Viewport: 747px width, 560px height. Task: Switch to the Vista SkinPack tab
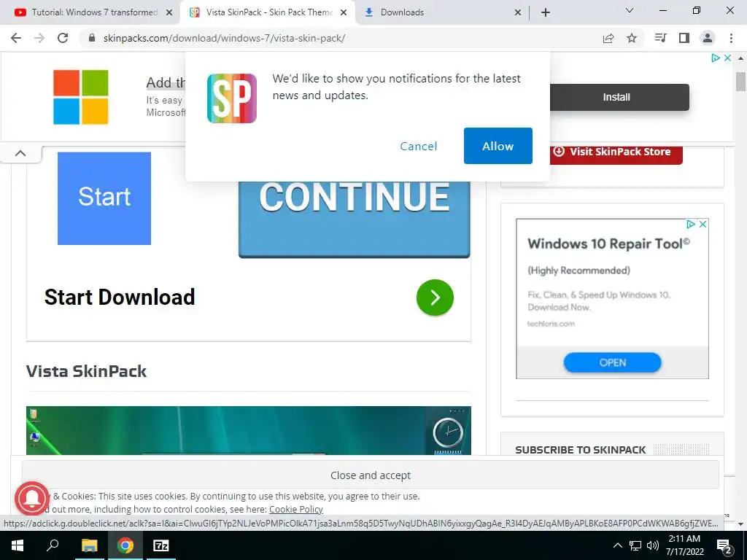[x=267, y=12]
